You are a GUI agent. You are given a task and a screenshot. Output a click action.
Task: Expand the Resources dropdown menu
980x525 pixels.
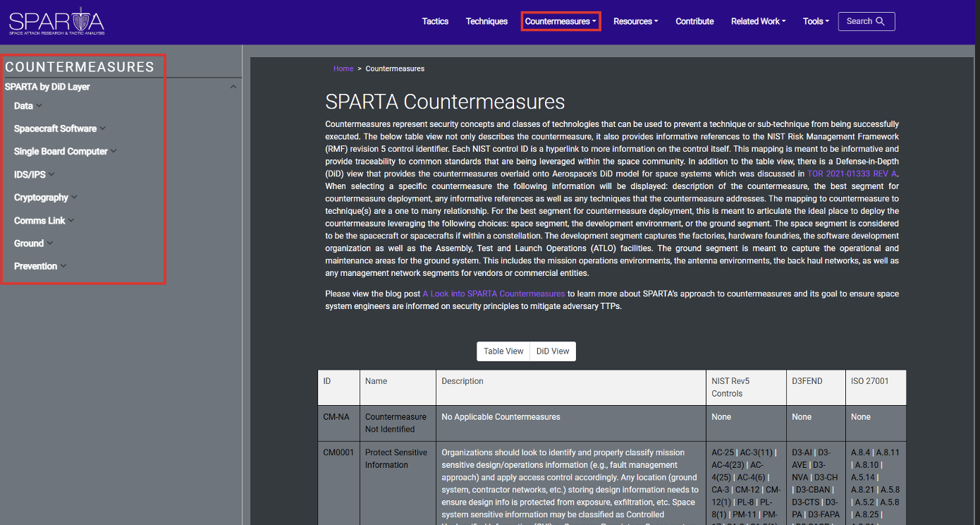(x=635, y=21)
